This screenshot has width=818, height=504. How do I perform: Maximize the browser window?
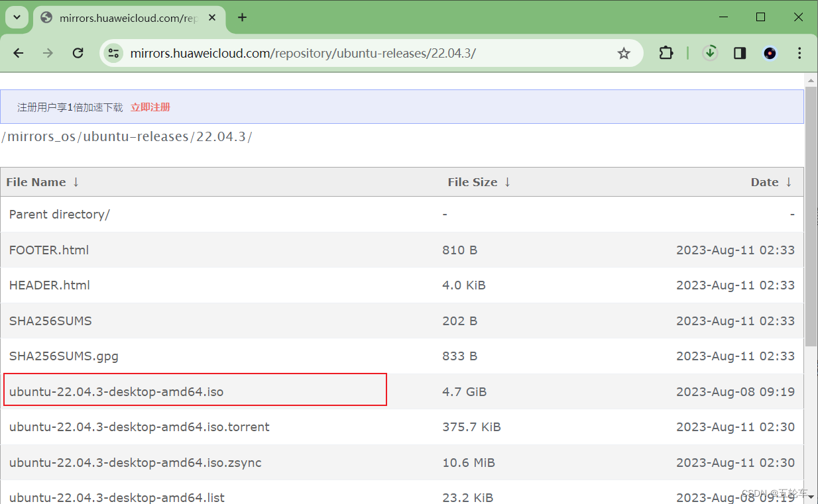click(x=760, y=17)
